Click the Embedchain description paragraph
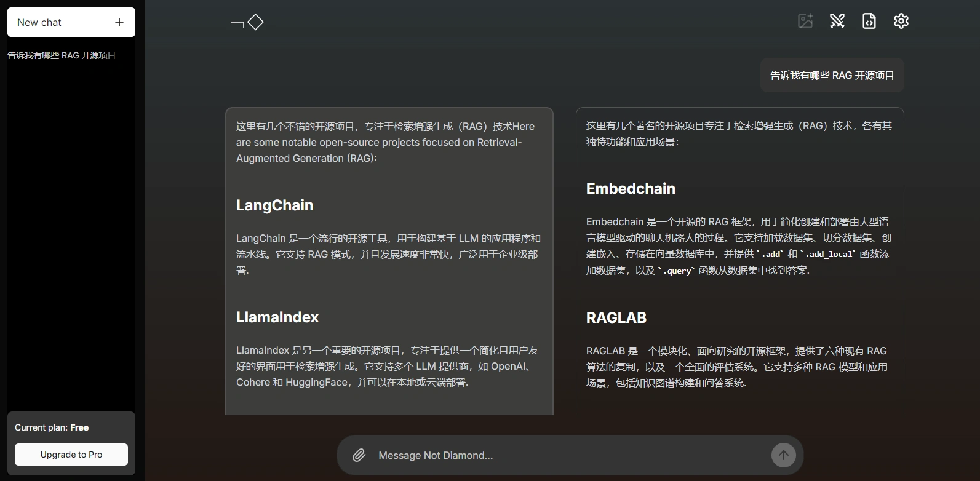980x481 pixels. point(739,246)
